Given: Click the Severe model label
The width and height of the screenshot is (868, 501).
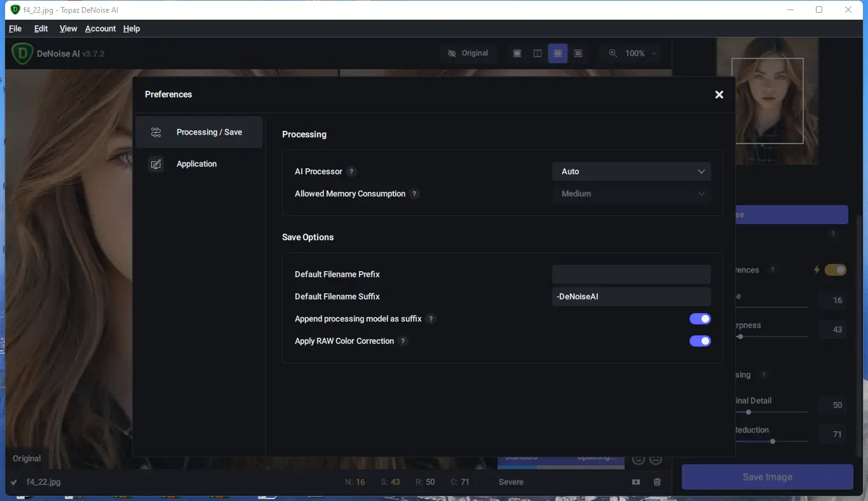Looking at the screenshot, I should (511, 482).
